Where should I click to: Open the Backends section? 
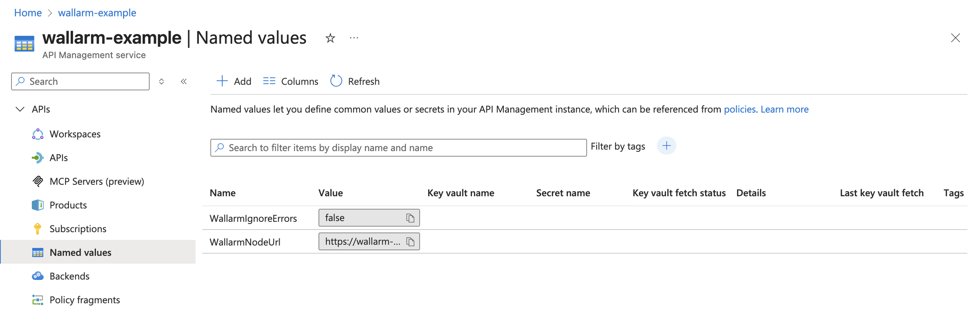click(69, 277)
